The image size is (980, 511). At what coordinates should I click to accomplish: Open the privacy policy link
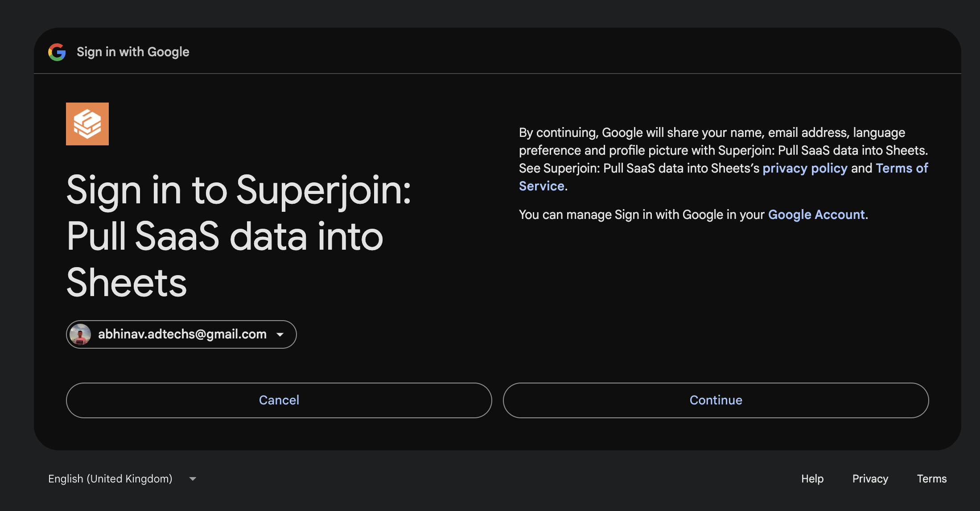tap(805, 169)
